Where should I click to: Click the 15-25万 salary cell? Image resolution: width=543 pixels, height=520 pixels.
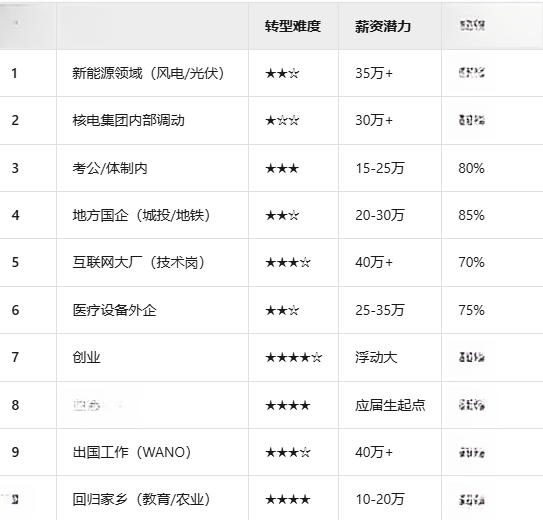point(390,168)
